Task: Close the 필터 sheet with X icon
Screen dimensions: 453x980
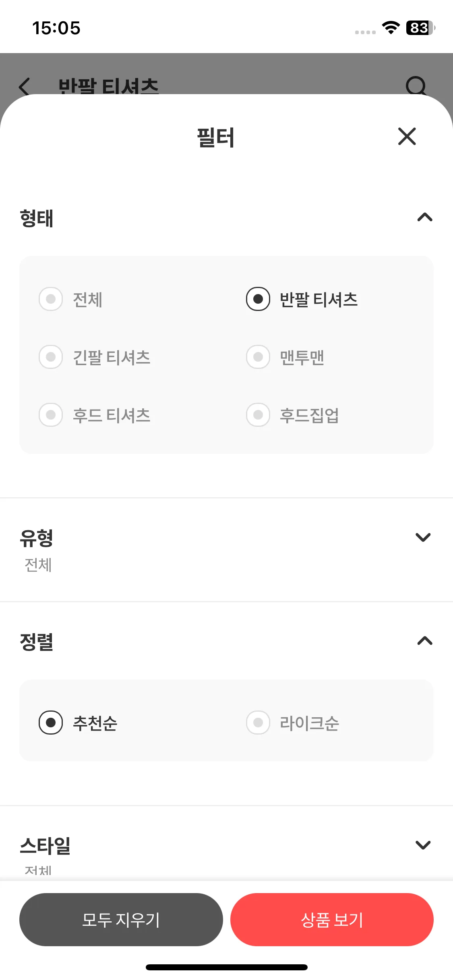Action: 407,136
